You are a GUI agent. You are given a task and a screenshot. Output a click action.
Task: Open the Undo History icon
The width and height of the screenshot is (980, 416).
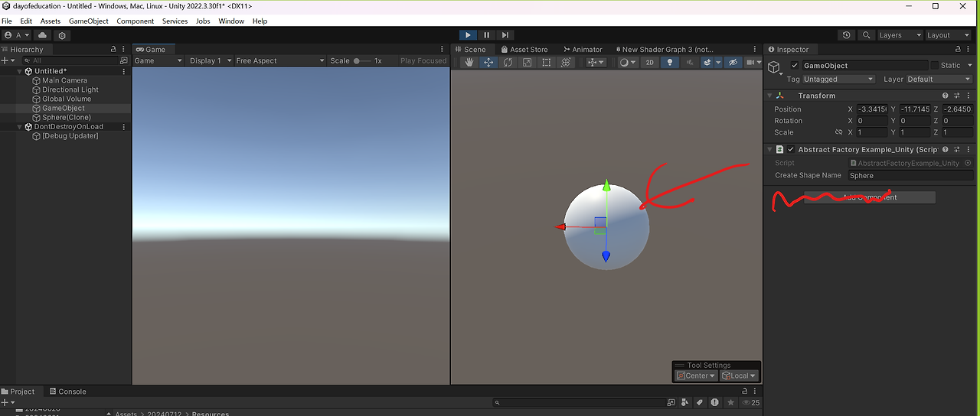point(846,35)
